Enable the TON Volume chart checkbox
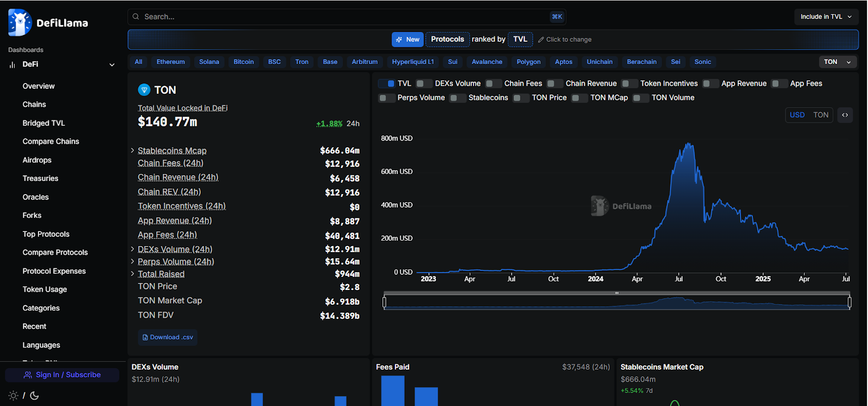 pyautogui.click(x=641, y=98)
